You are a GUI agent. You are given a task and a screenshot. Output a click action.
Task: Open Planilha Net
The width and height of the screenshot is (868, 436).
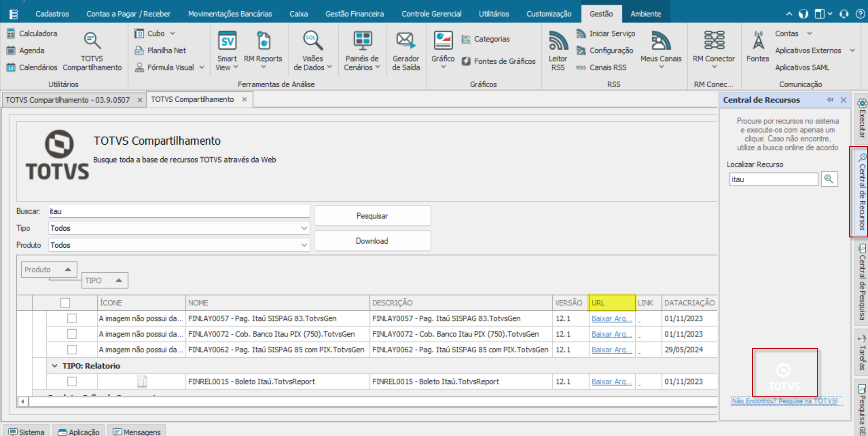160,50
